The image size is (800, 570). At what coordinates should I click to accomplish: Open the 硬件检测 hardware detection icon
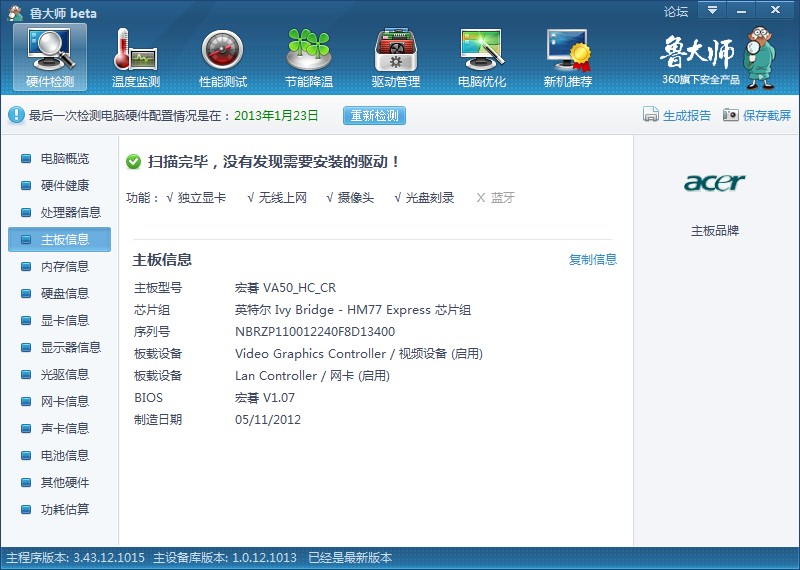coord(50,57)
